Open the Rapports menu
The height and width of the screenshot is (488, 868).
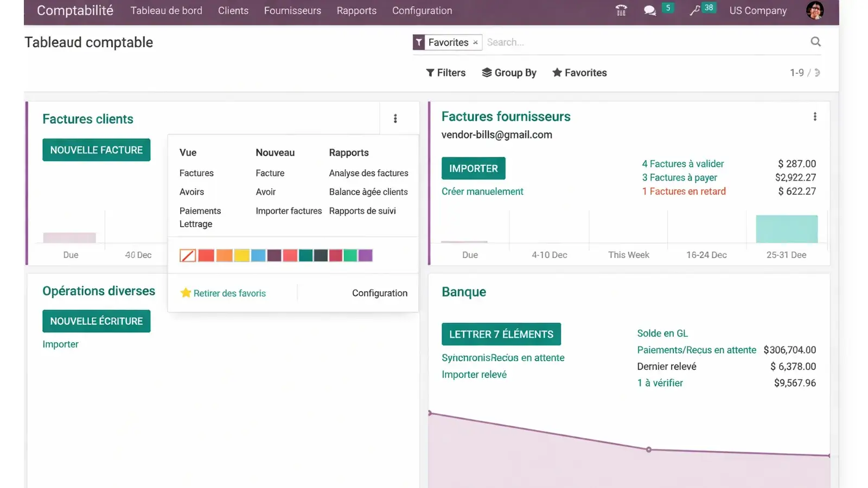click(x=356, y=10)
